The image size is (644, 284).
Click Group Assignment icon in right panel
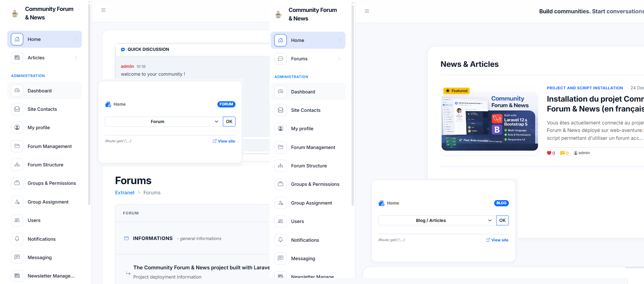pyautogui.click(x=281, y=203)
